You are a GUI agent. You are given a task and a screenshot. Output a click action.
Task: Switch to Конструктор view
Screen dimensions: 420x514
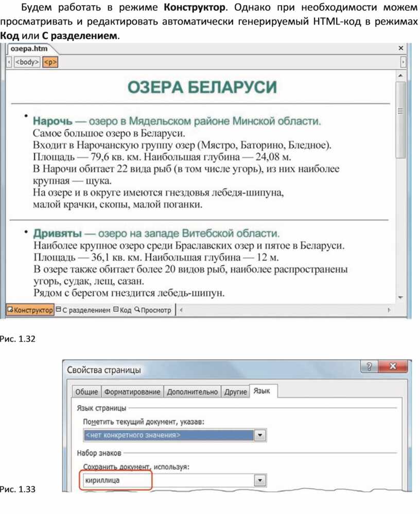pos(30,310)
